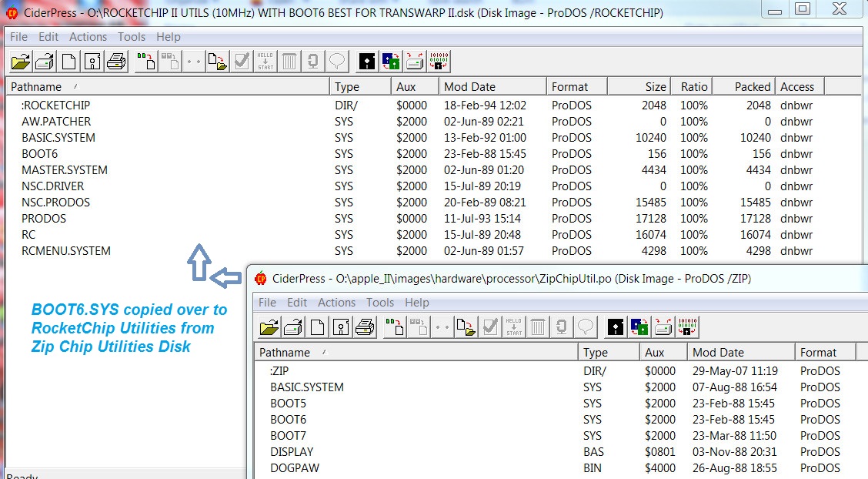Click Open archive folder icon in ZIP window
The height and width of the screenshot is (479, 868).
[269, 327]
